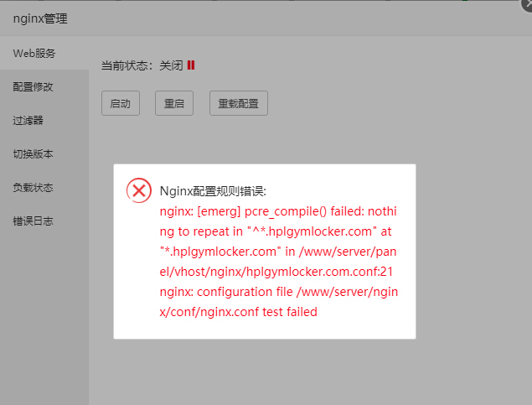
Task: Click the pcre_compile() failed error line
Action: (x=278, y=211)
